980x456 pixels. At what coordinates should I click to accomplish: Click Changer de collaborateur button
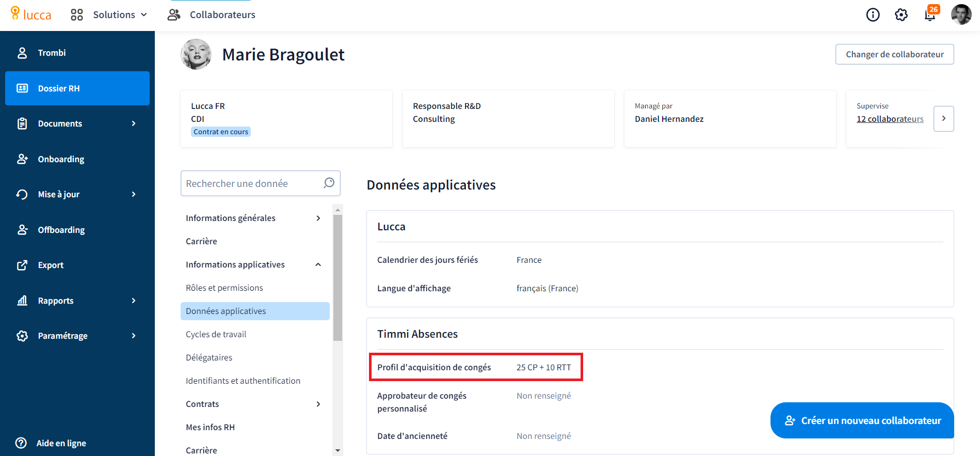(895, 54)
